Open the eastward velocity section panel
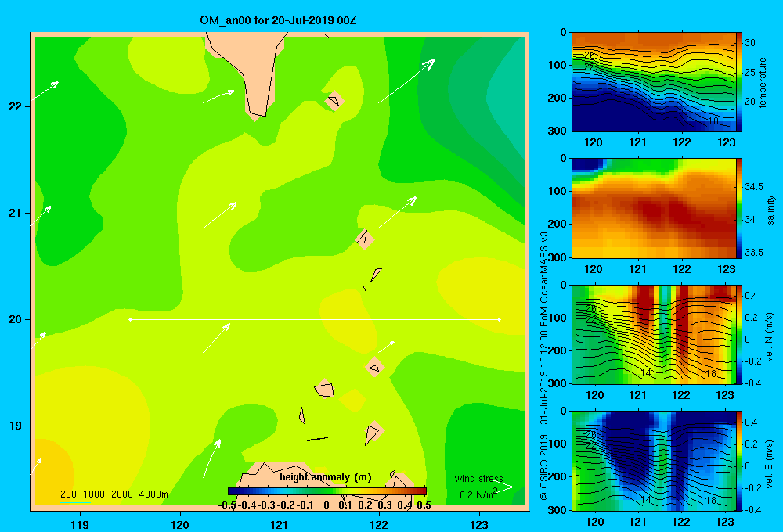This screenshot has height=532, width=783. click(x=654, y=461)
